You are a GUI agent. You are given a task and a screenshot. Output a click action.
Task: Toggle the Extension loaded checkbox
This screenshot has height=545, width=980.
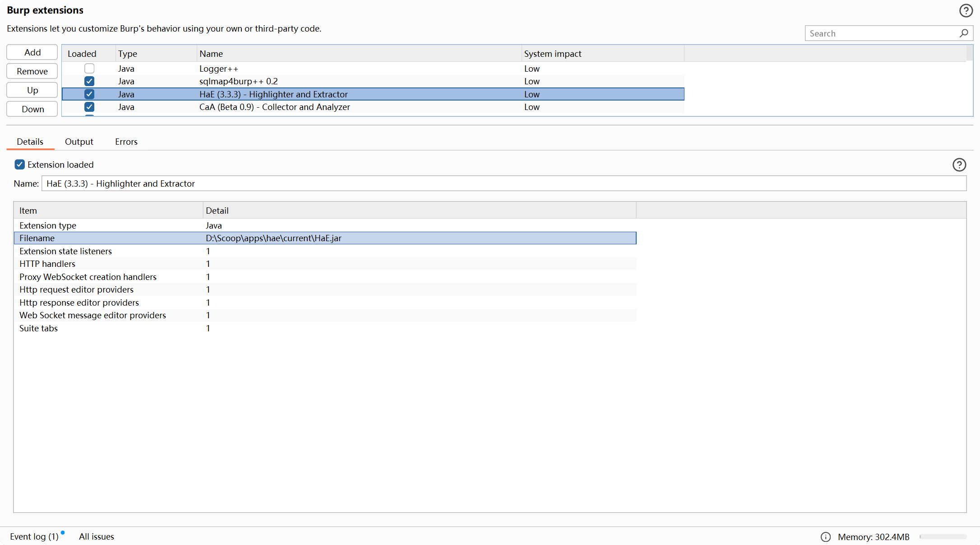tap(19, 165)
